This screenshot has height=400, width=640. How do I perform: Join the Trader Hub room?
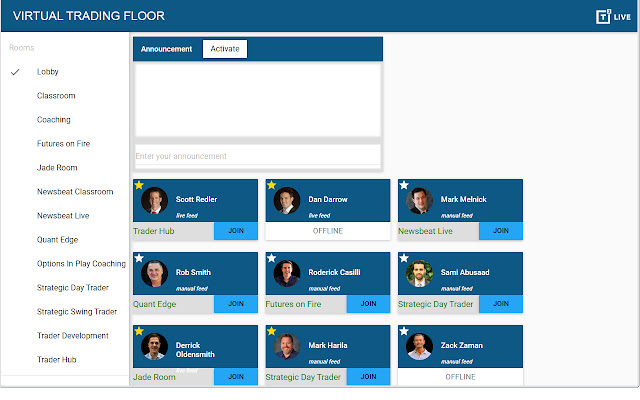tap(236, 231)
